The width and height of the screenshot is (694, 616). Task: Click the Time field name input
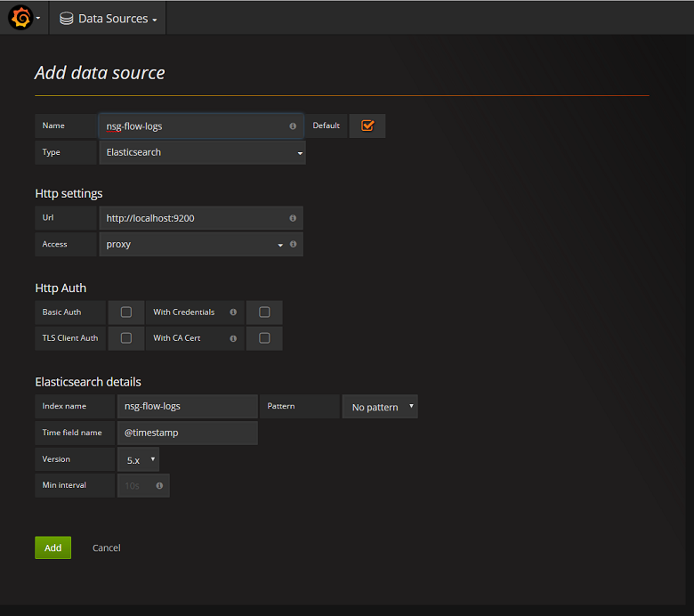coord(187,433)
